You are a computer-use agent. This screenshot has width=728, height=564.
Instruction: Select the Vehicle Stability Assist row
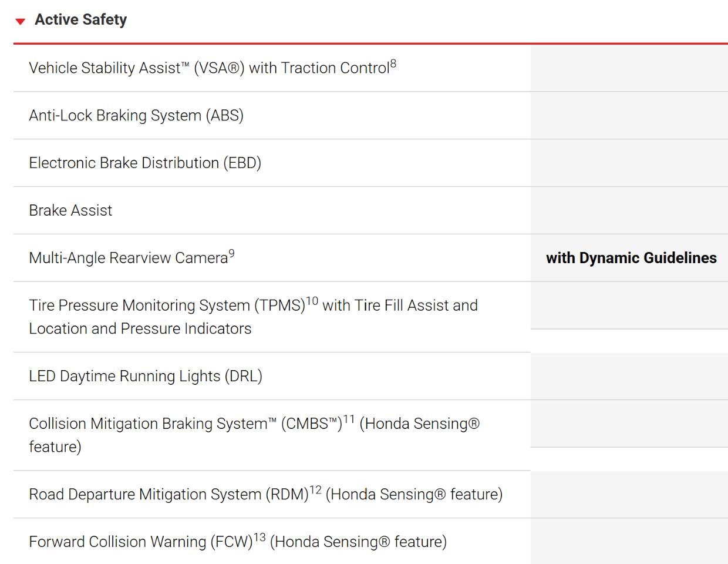point(370,68)
